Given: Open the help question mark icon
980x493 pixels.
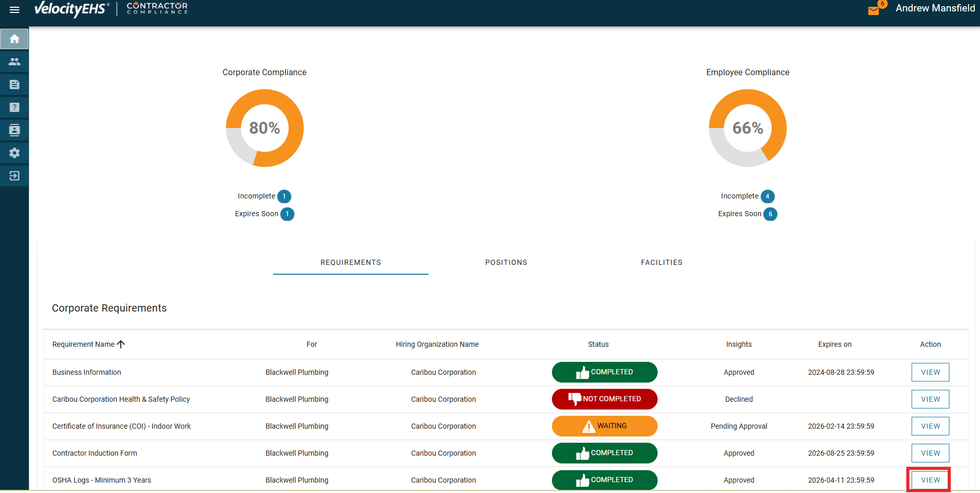Looking at the screenshot, I should pyautogui.click(x=15, y=107).
